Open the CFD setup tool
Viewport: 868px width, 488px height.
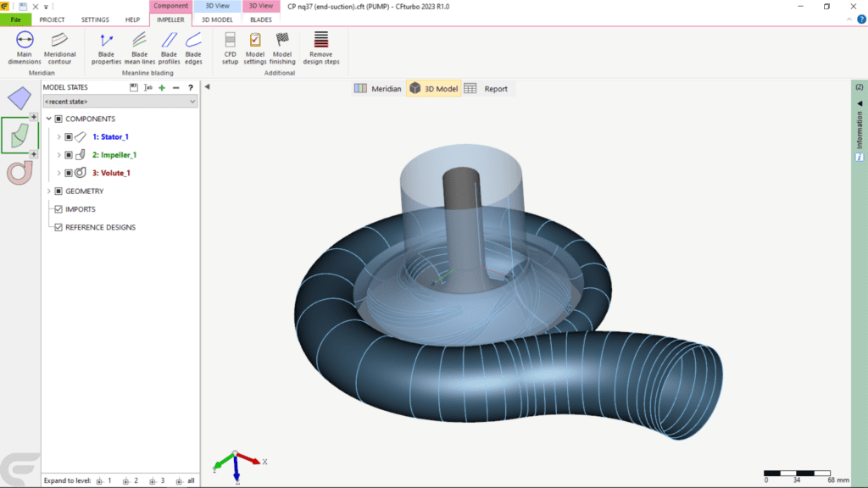click(x=230, y=47)
